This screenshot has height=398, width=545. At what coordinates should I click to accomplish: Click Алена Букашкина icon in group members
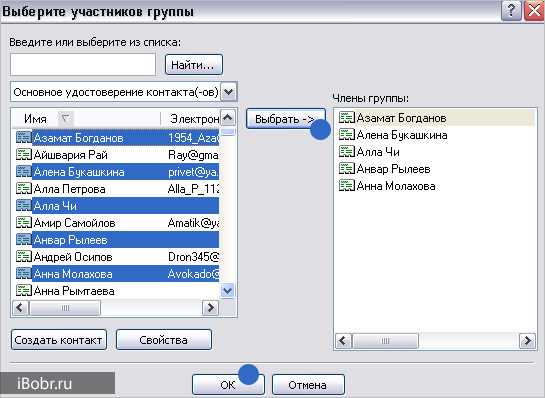[347, 135]
